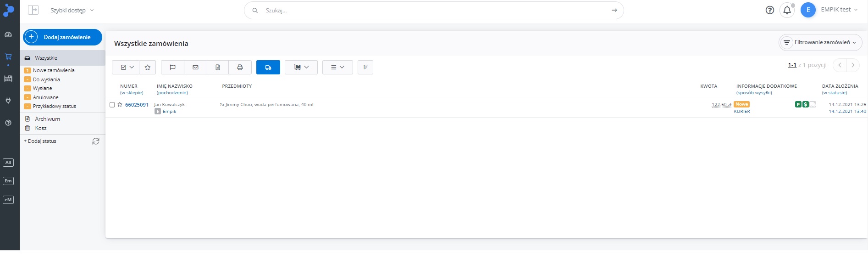Click the envelope email icon
This screenshot has height=254, width=868.
(195, 68)
